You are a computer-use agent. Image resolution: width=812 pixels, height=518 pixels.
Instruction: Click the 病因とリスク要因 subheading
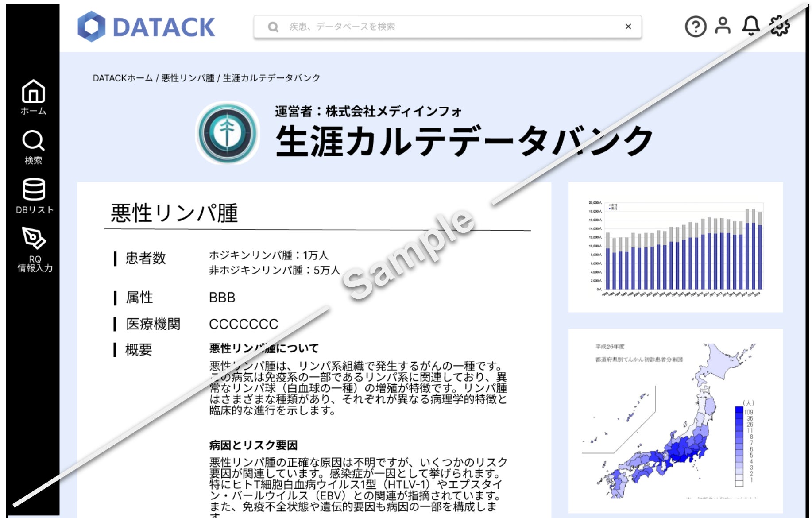[x=253, y=445]
